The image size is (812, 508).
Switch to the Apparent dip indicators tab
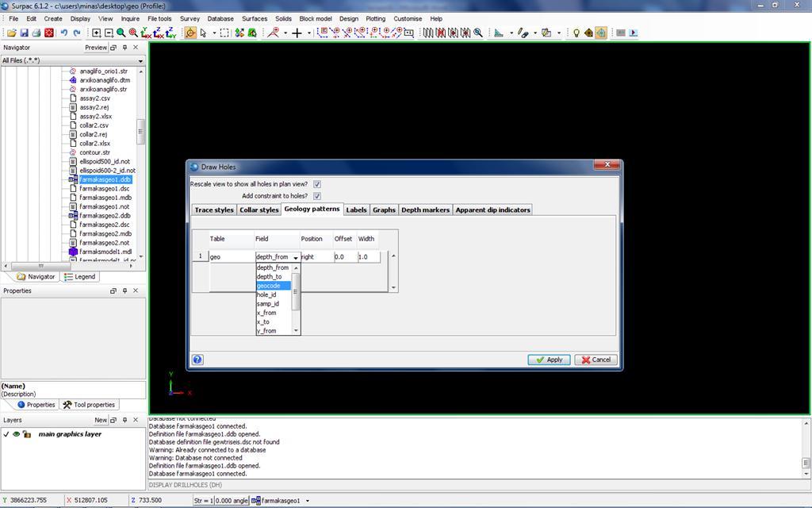point(492,210)
